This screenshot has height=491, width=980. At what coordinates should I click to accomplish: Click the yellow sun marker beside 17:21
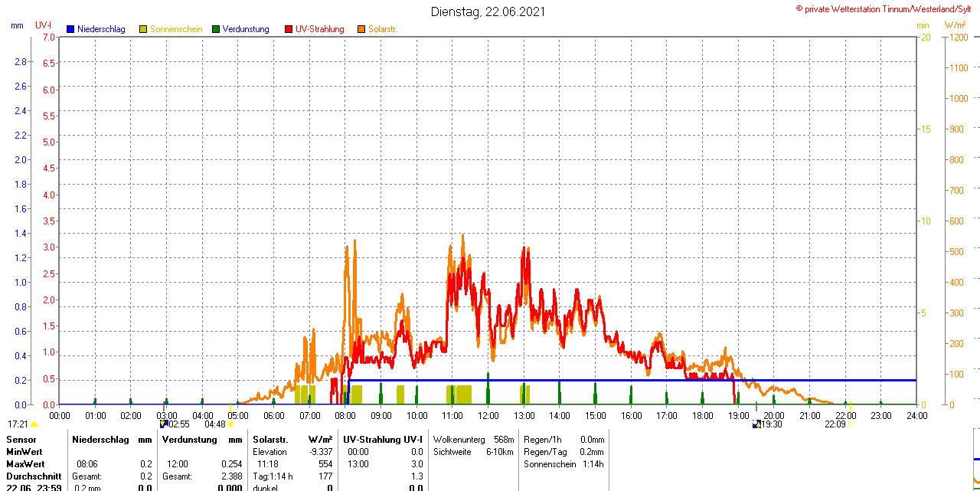pos(34,424)
